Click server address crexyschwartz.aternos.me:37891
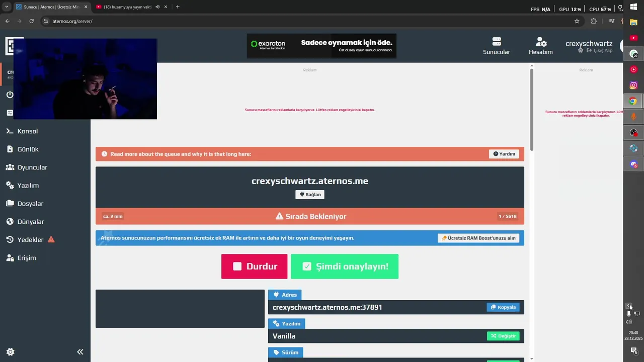 [x=328, y=307]
